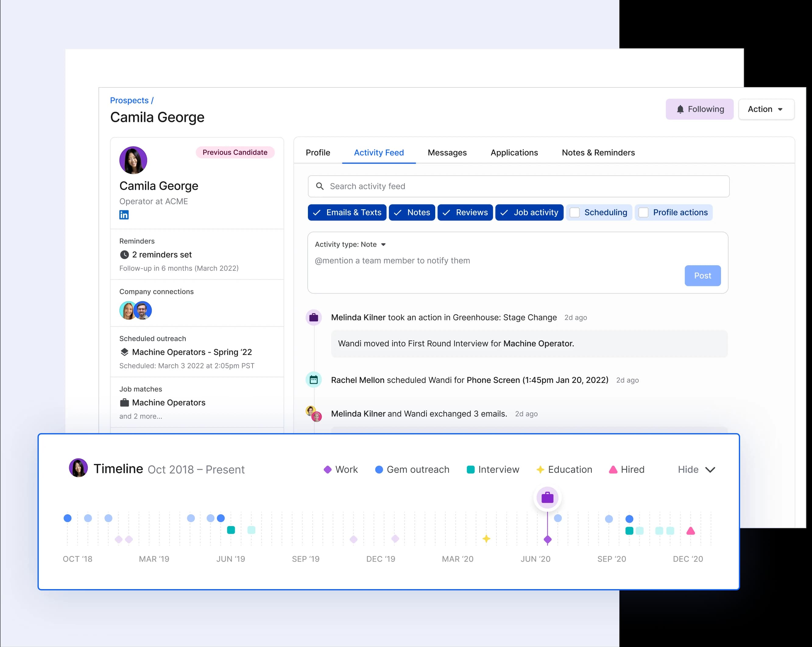812x647 pixels.
Task: Navigate back via the Prospects breadcrumb link
Action: coord(129,100)
